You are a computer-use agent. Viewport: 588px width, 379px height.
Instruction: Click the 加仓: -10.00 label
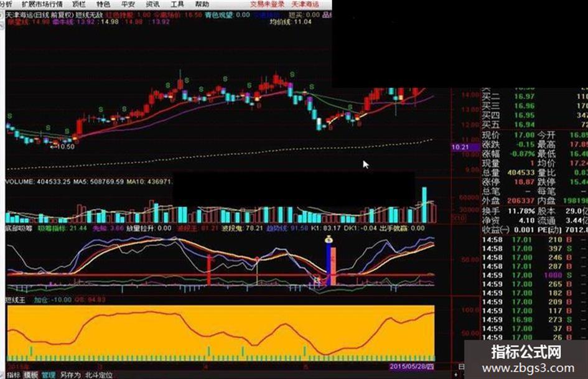52,300
